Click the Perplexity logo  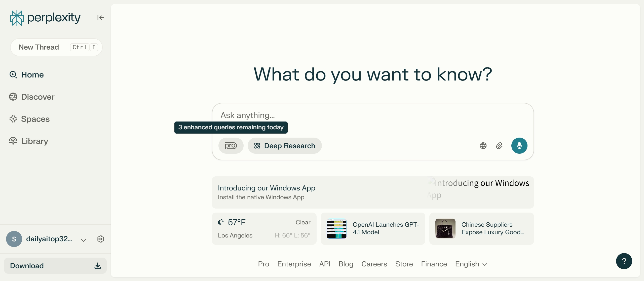pos(45,18)
